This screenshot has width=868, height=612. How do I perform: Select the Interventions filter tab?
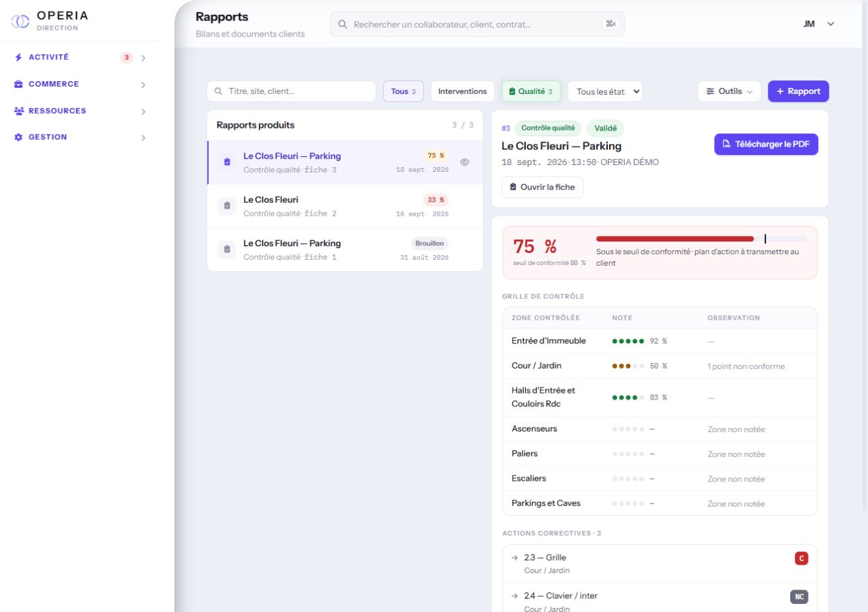coord(462,91)
